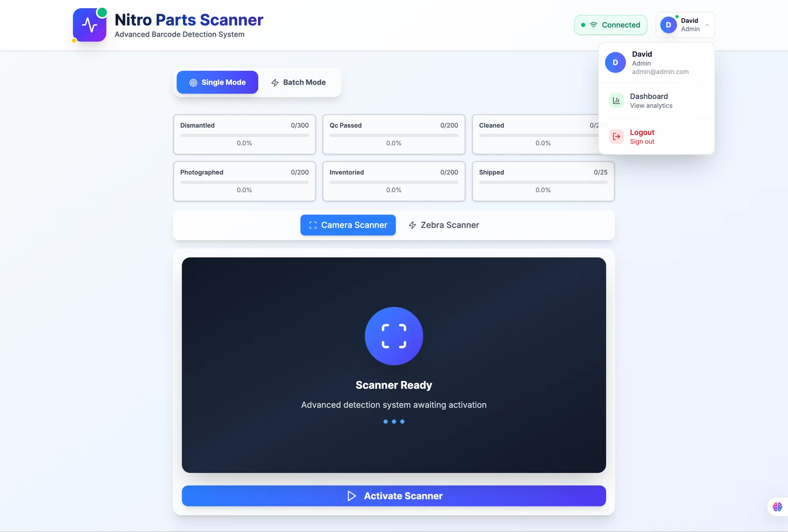
Task: Click the Cleaned label
Action: (492, 125)
